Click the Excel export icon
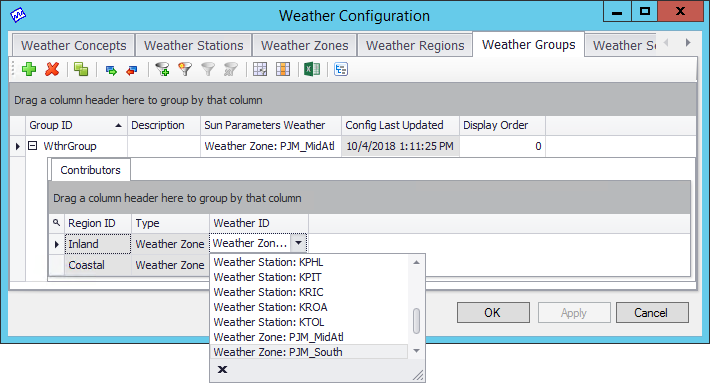 (x=312, y=69)
